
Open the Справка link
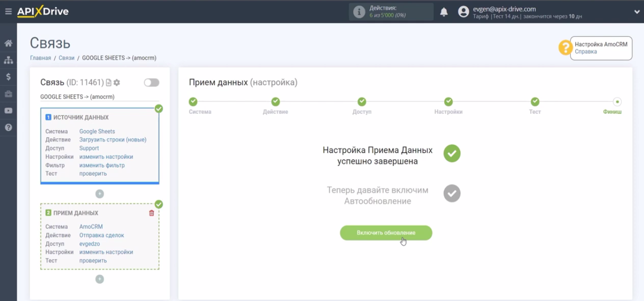(586, 52)
